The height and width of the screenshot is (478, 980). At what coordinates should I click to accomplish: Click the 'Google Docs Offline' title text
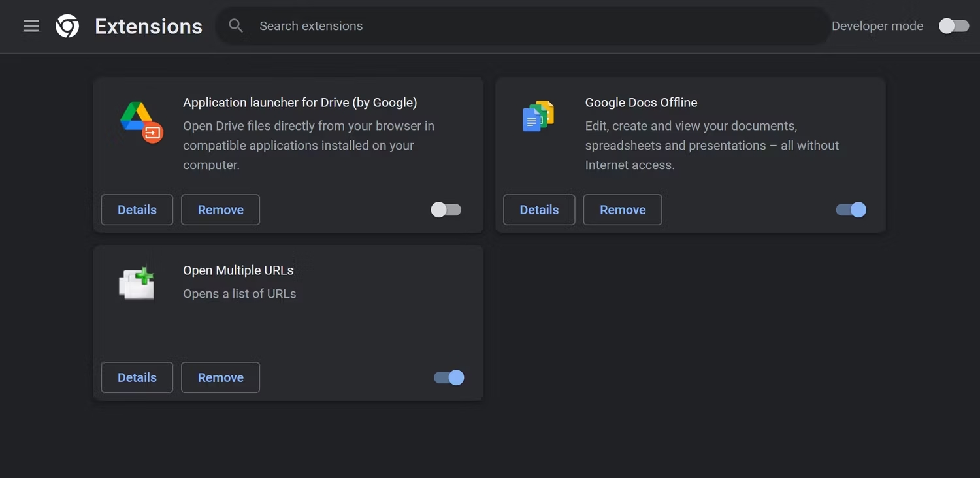[x=641, y=103]
